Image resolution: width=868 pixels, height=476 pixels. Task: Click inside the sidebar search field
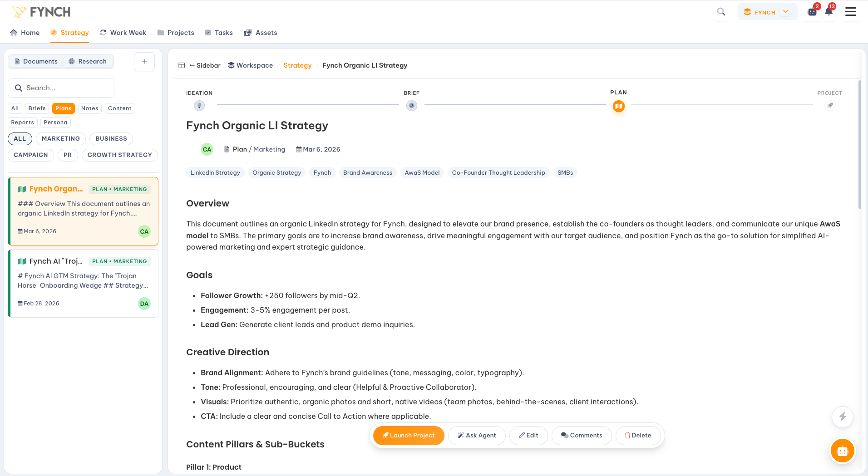coord(61,88)
